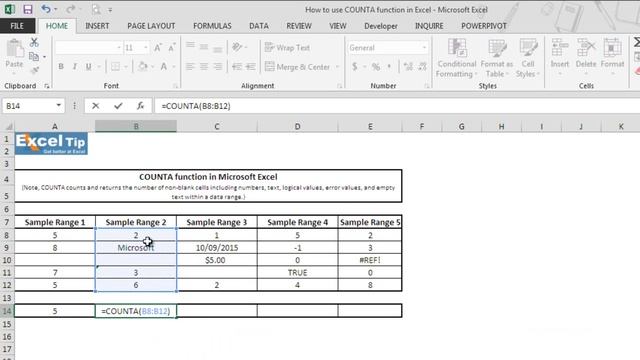640x360 pixels.
Task: Switch to POWERPIVOT tab
Action: click(x=484, y=26)
